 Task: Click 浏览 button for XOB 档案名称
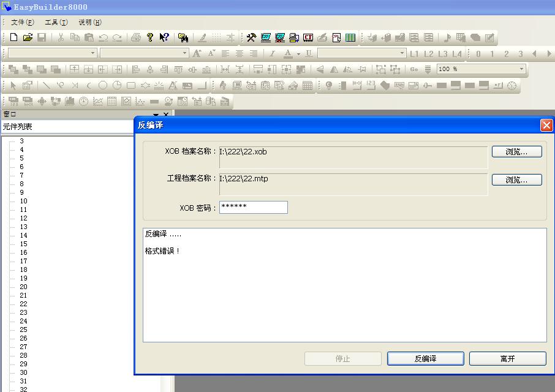516,151
